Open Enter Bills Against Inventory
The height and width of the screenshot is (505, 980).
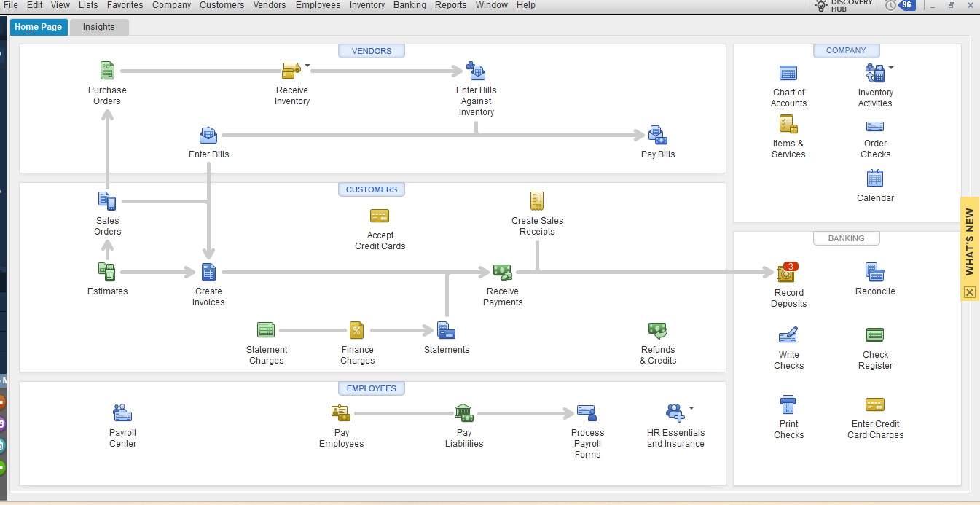click(476, 71)
